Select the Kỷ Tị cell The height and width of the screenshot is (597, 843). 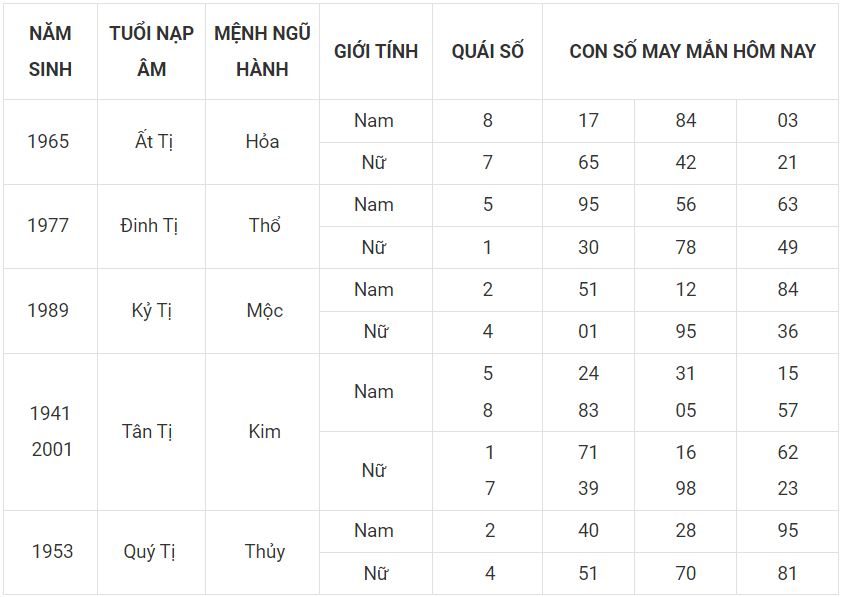click(152, 311)
